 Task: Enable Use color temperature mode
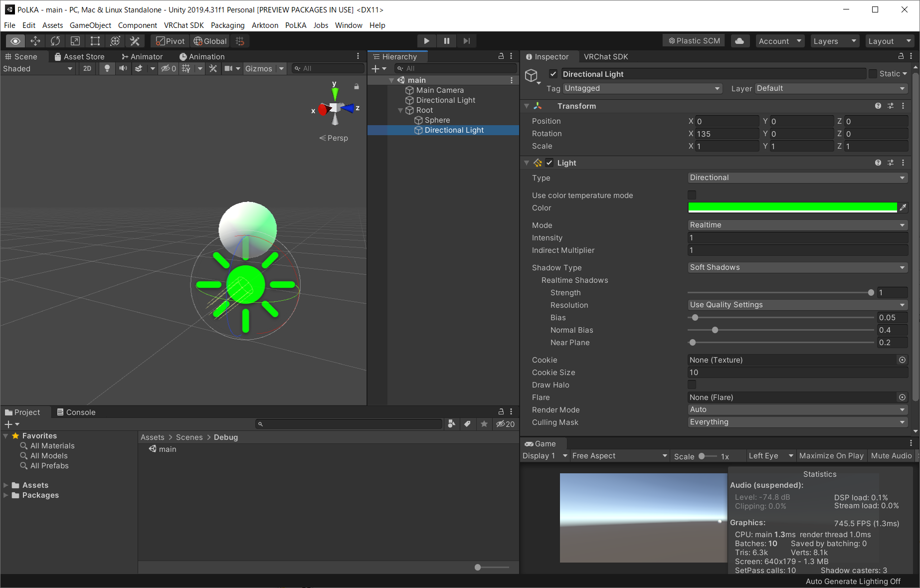[692, 195]
